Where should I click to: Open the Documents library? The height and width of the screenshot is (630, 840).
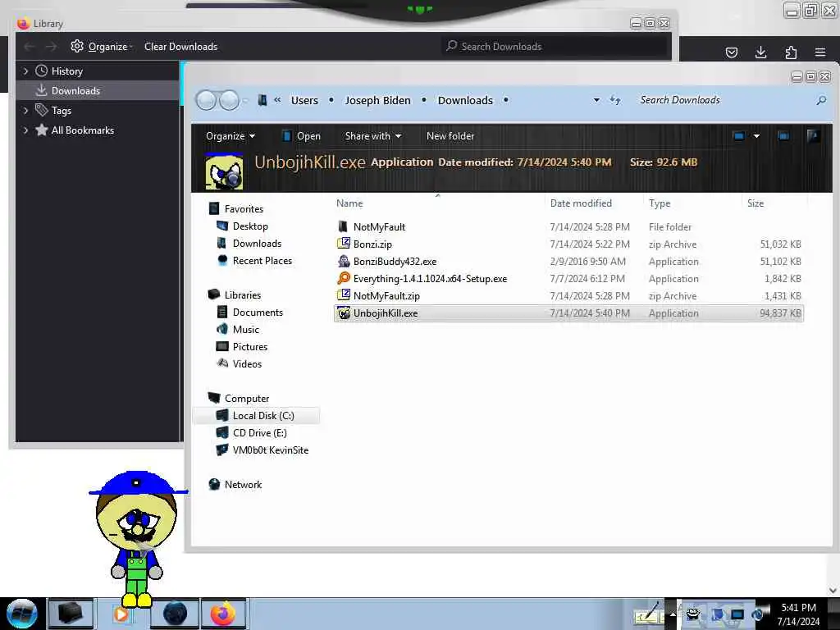pos(258,313)
